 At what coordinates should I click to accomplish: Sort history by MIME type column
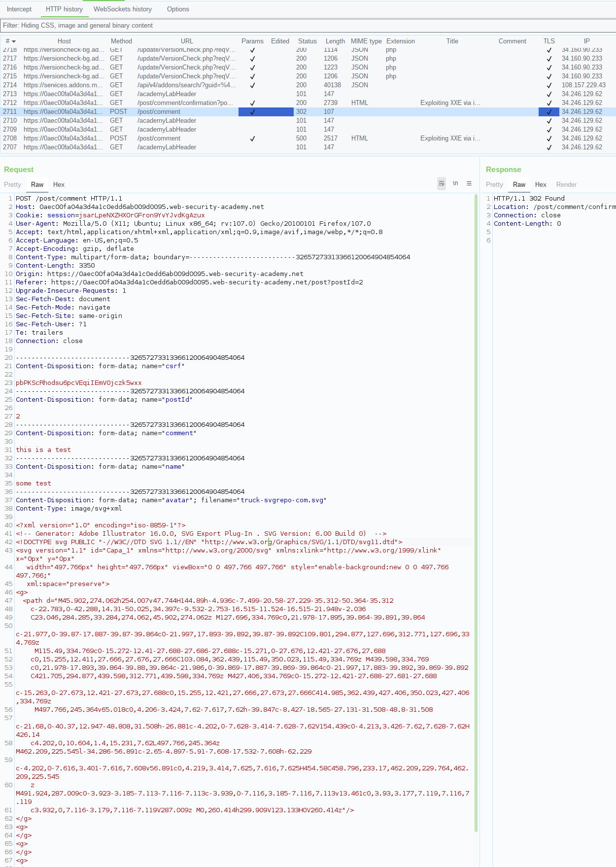point(366,41)
